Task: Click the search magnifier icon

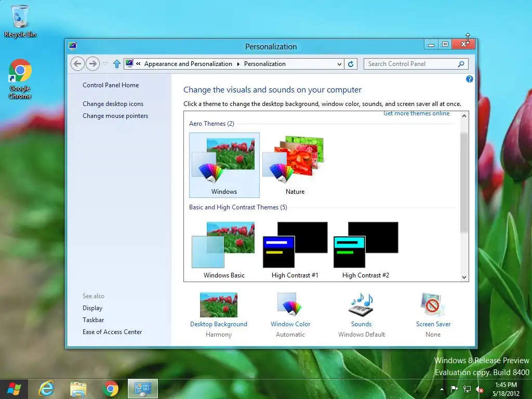Action: pyautogui.click(x=461, y=64)
